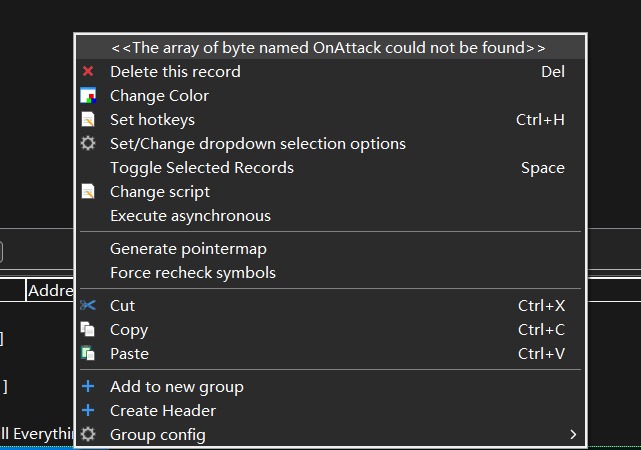Choose Toggle Selected Records
The height and width of the screenshot is (450, 641).
pyautogui.click(x=202, y=168)
